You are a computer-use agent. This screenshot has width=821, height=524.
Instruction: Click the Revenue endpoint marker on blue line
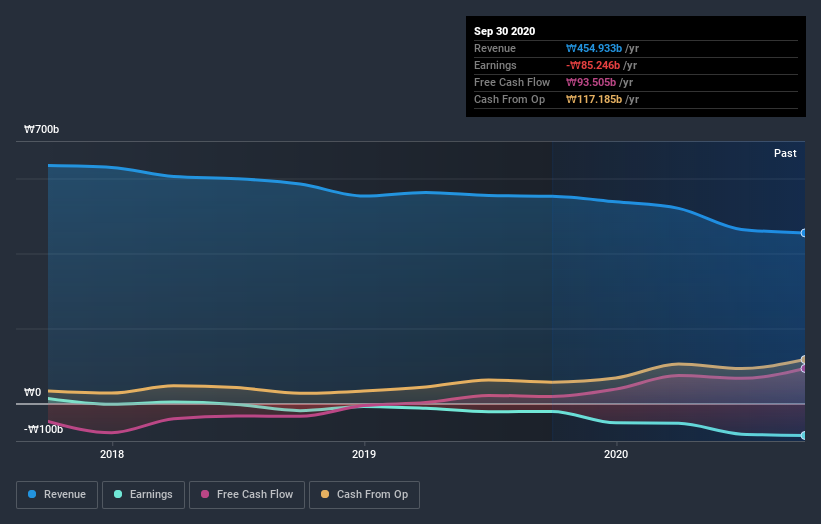(x=804, y=233)
